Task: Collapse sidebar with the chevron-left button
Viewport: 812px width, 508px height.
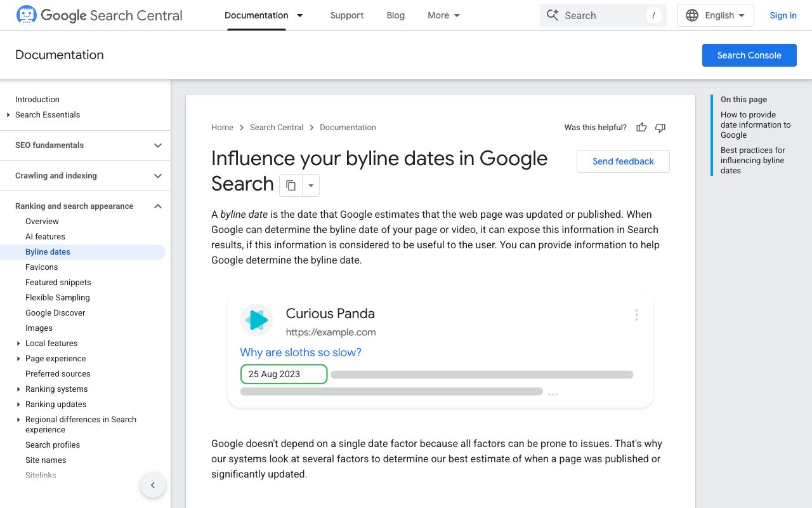Action: (x=153, y=485)
